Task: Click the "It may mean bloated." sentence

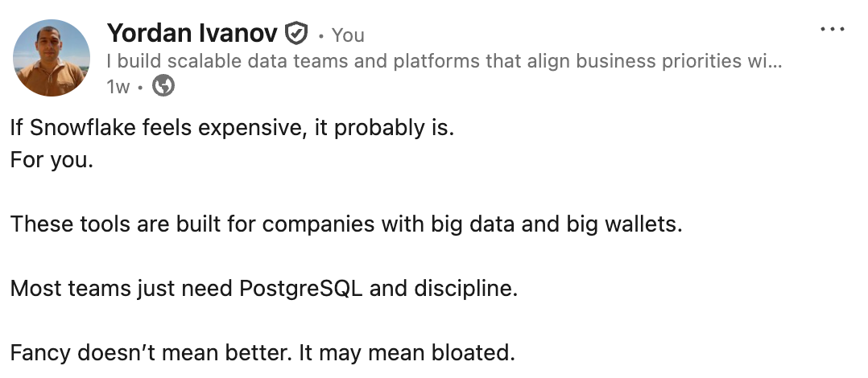Action: [x=407, y=352]
